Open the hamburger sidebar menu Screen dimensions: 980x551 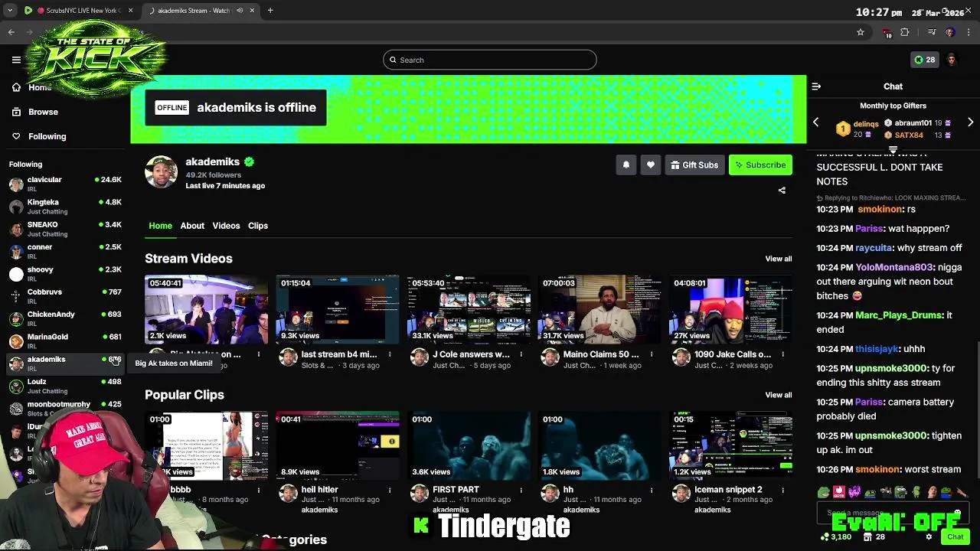click(x=16, y=60)
